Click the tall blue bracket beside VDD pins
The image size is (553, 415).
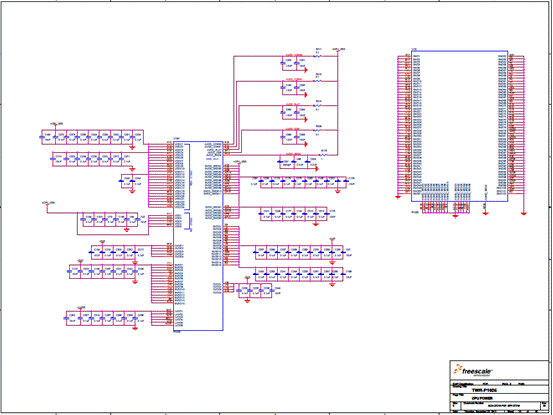(x=188, y=177)
